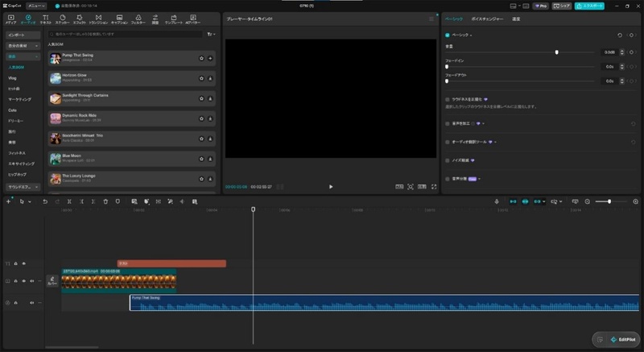Split clip at the playhead
Screen dimensions: 644x352
click(69, 201)
